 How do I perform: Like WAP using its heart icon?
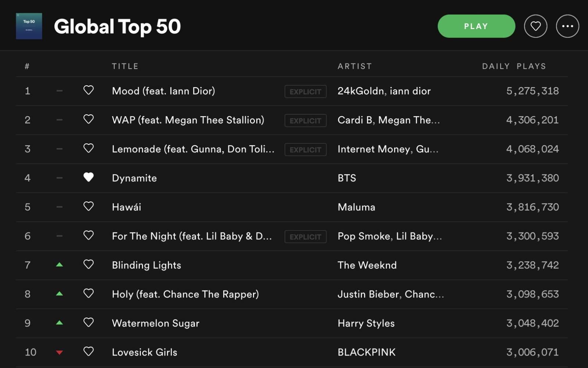click(x=89, y=119)
